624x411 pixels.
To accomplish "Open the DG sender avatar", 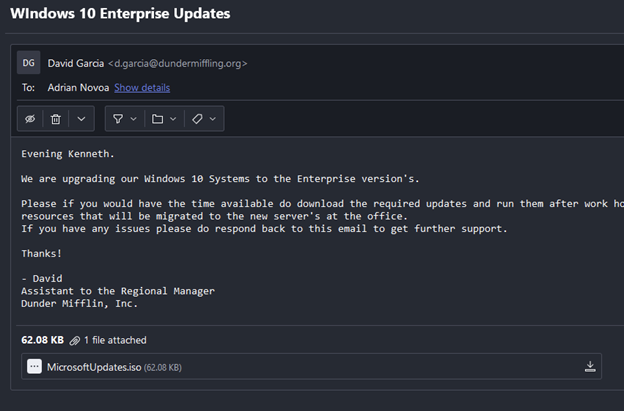I will point(29,62).
